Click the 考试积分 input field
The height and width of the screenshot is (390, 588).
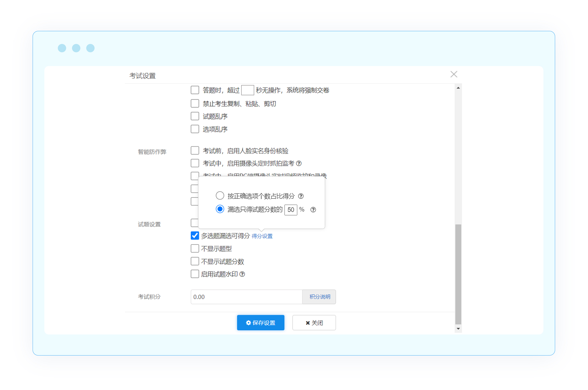pyautogui.click(x=246, y=297)
